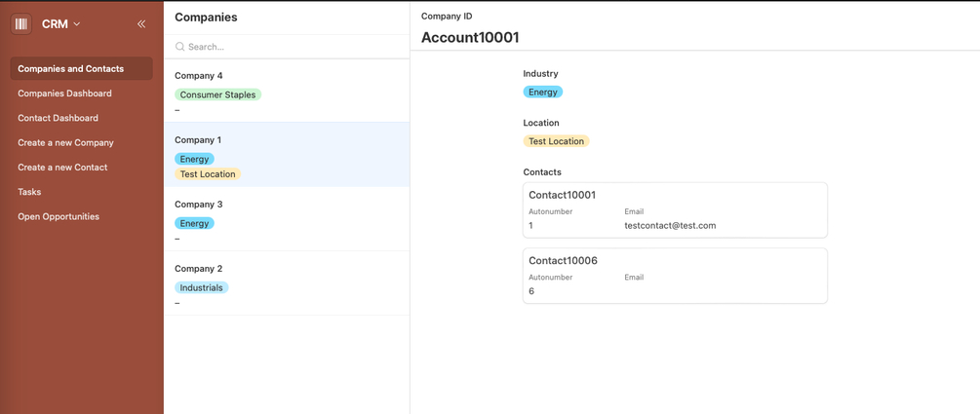The image size is (980, 414).
Task: Click the search magnifier icon
Action: 180,47
